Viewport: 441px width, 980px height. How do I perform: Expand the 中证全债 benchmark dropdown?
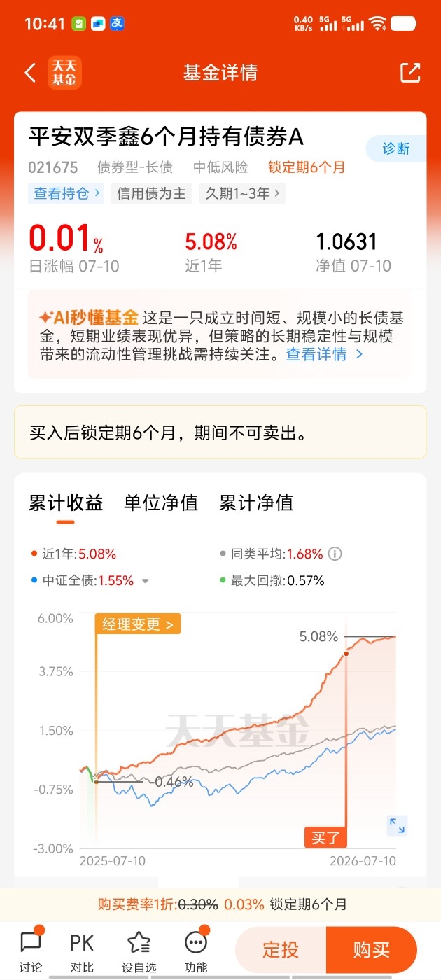pyautogui.click(x=146, y=581)
